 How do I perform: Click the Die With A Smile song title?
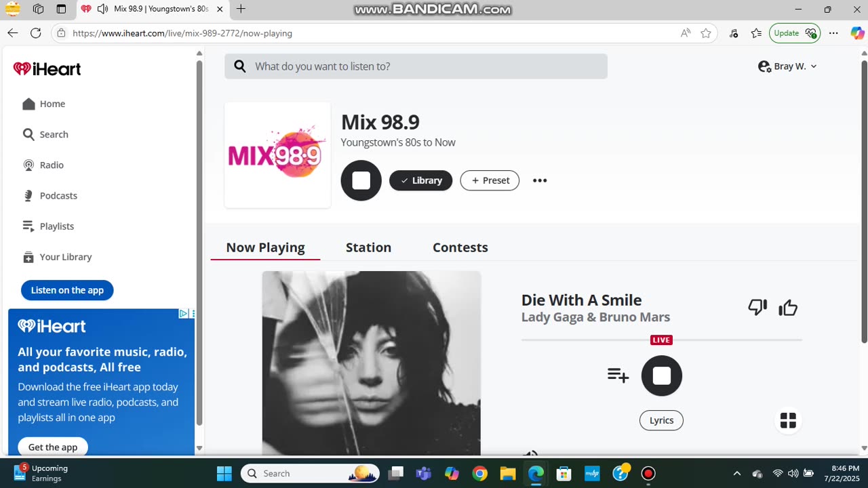click(x=581, y=300)
